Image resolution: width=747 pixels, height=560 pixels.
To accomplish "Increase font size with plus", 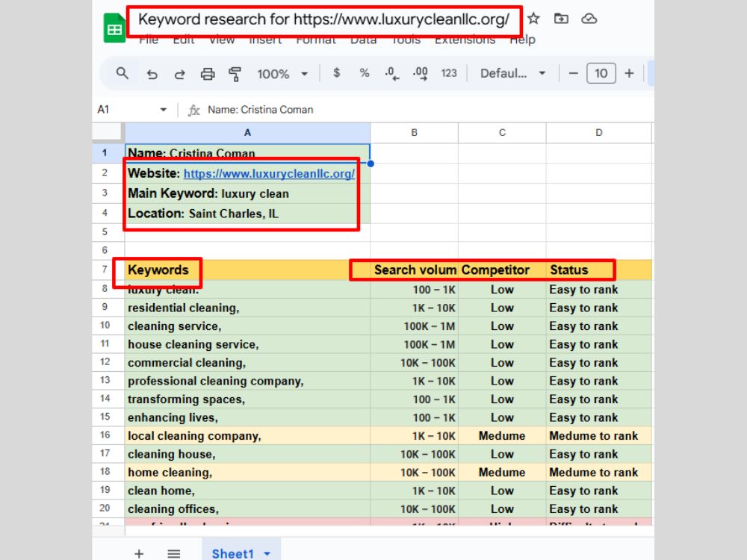I will pos(629,73).
